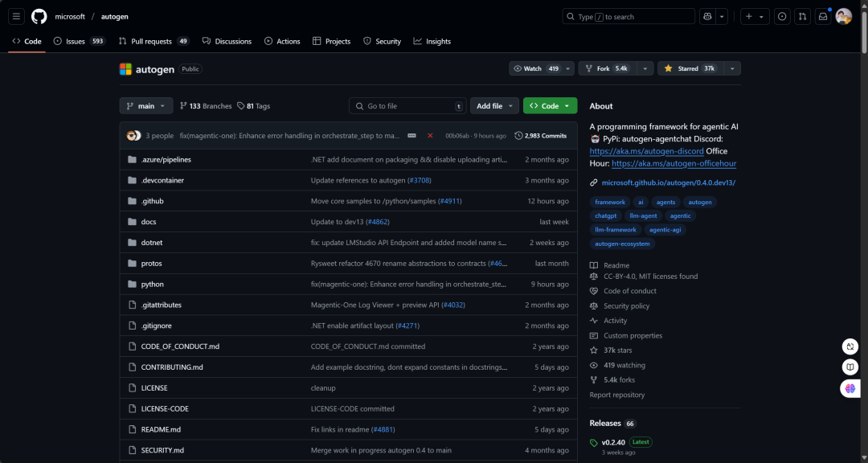Click the star icon next to 37k stars
The width and height of the screenshot is (868, 463).
point(594,350)
